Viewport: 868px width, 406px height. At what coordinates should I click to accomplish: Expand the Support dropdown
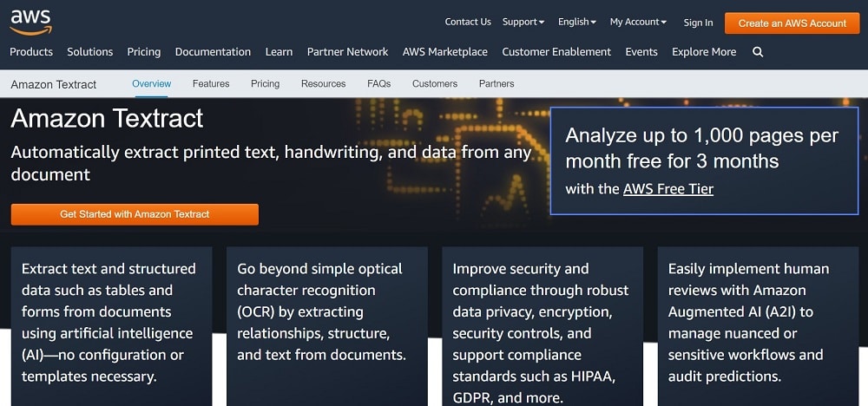tap(523, 23)
